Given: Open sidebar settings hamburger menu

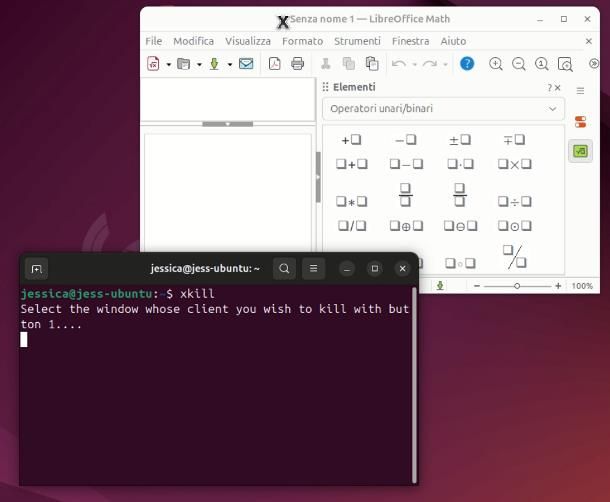Looking at the screenshot, I should coord(580,91).
